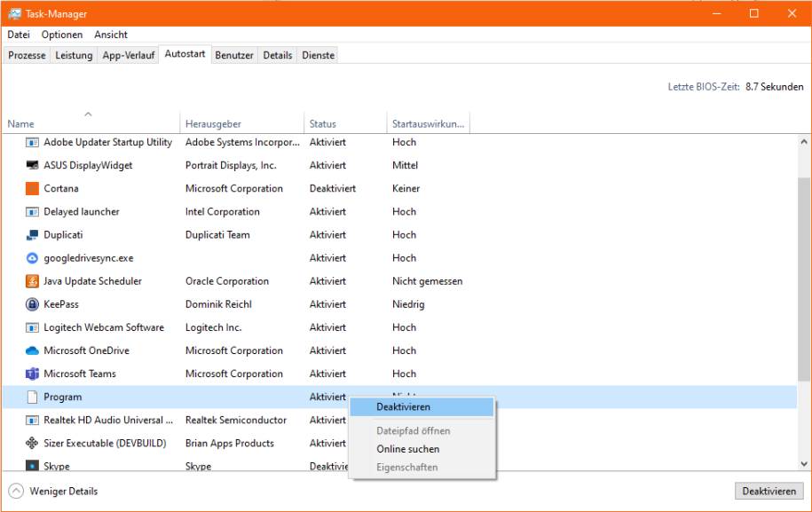812x512 pixels.
Task: Switch to the Dienste tab
Action: click(318, 54)
